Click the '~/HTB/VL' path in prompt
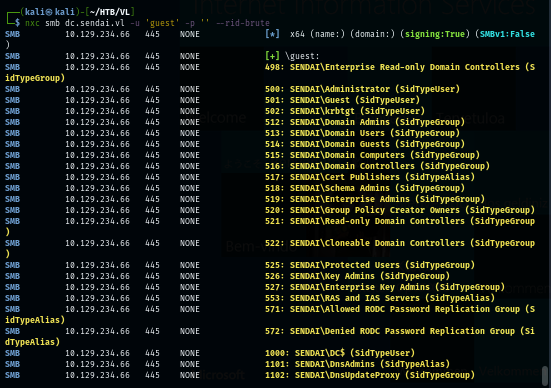The width and height of the screenshot is (551, 388). pos(110,12)
